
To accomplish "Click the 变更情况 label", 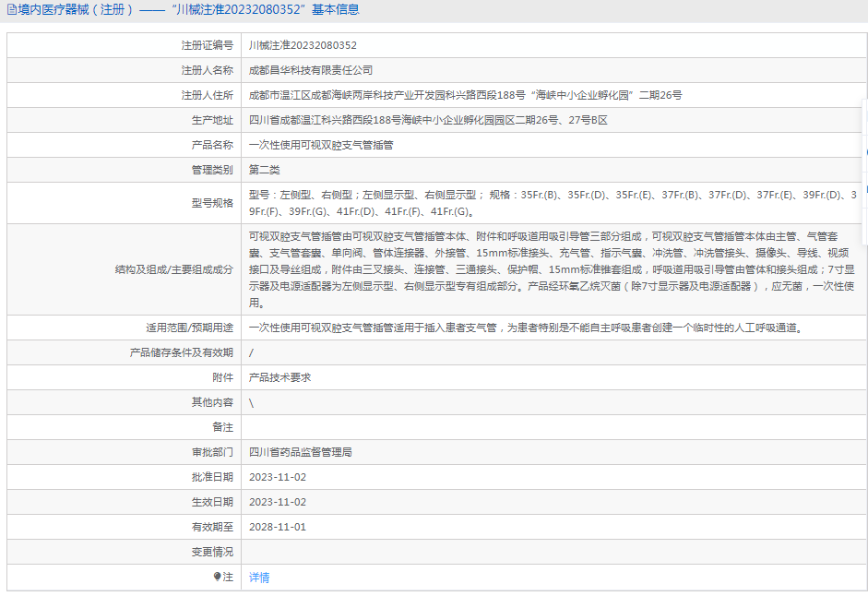I will (212, 553).
